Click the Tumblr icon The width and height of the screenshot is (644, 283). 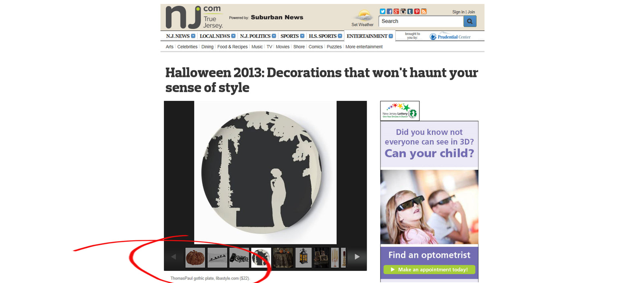coord(410,12)
